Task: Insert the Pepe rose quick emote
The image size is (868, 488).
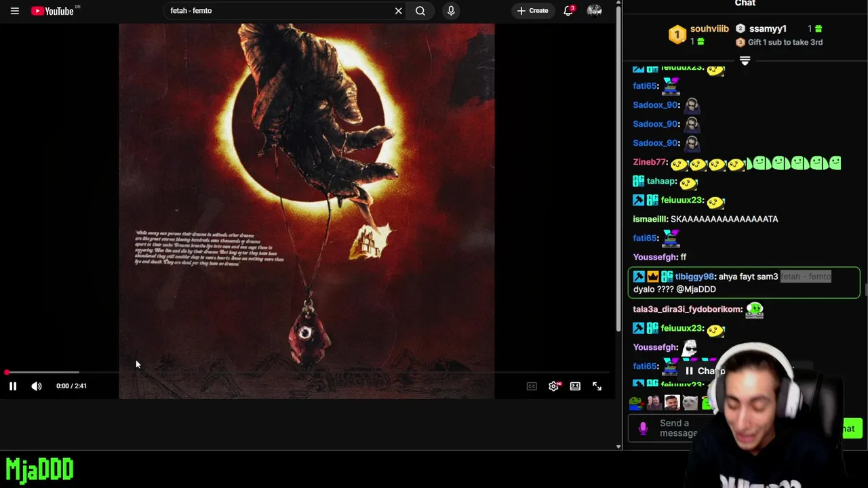Action: coord(635,403)
